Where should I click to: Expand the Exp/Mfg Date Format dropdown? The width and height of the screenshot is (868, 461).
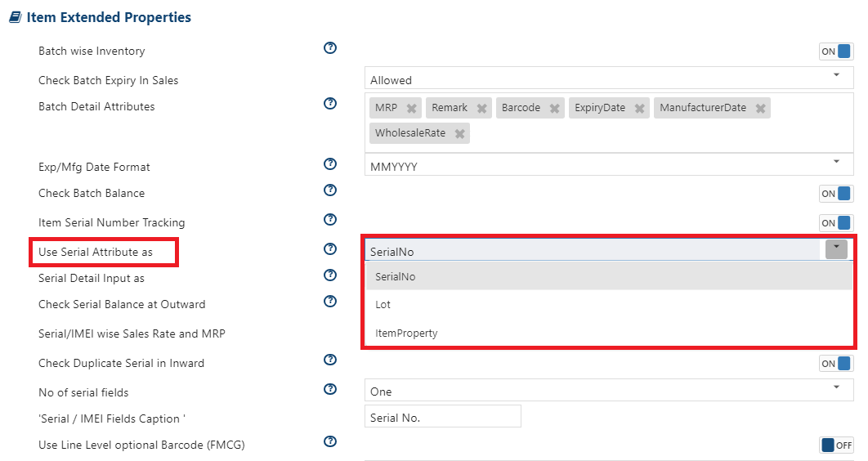click(x=609, y=164)
